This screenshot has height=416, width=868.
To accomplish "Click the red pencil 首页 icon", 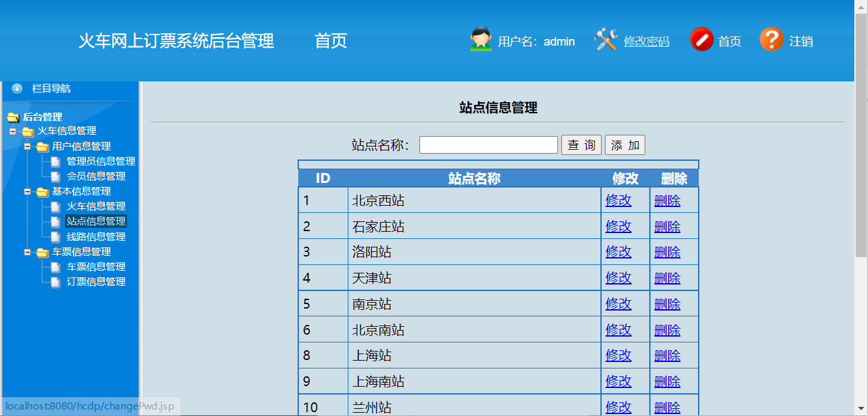I will [x=702, y=39].
